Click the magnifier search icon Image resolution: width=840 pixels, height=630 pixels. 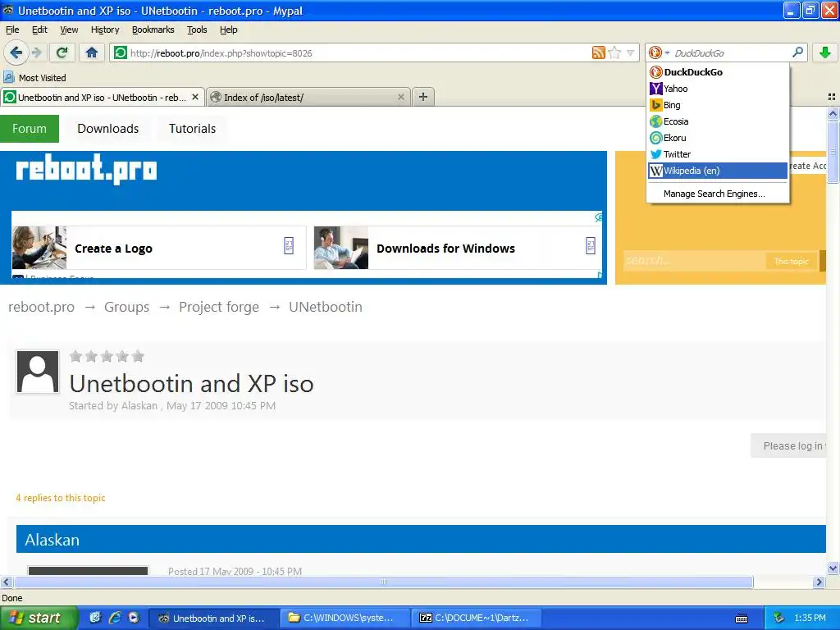(797, 52)
